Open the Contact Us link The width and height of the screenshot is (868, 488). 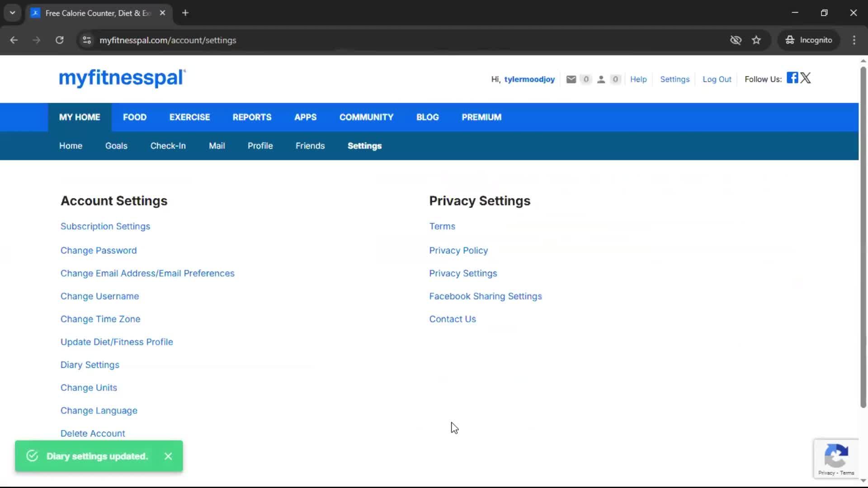point(453,319)
